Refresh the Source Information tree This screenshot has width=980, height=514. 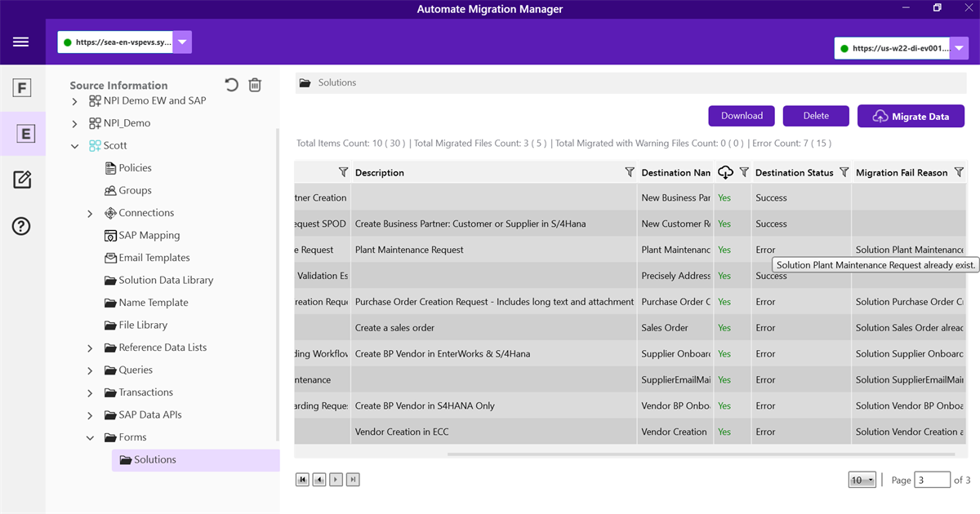pyautogui.click(x=232, y=85)
